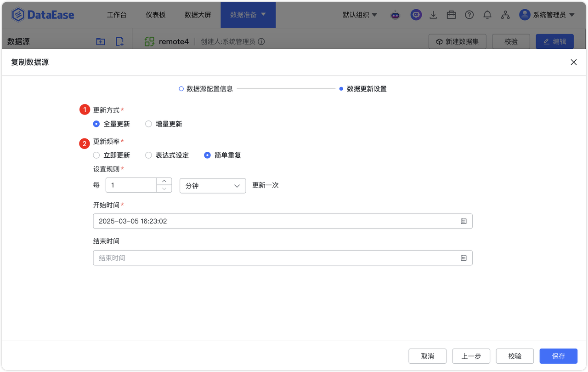Screen dimensions: 588x372
Task: Click the remote4 title text
Action: (x=174, y=41)
